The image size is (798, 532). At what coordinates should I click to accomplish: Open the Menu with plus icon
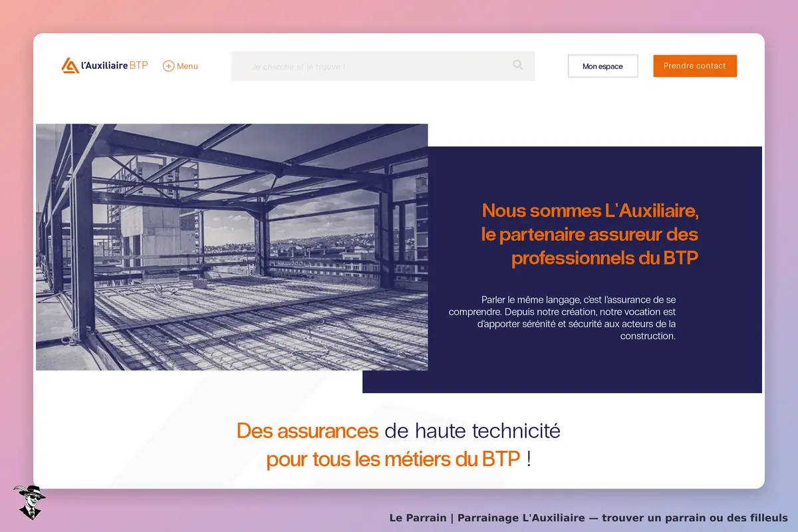(180, 66)
